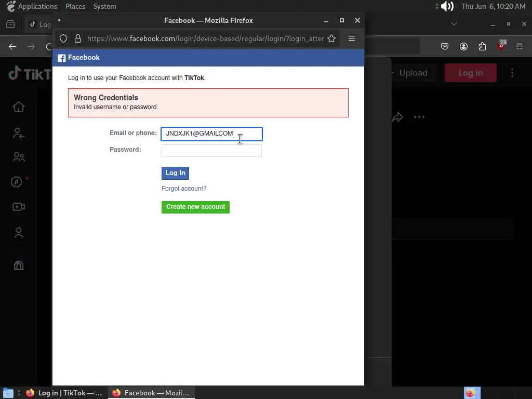Screen dimensions: 532x399
Task: Click the padlock site security icon
Action: point(78,38)
